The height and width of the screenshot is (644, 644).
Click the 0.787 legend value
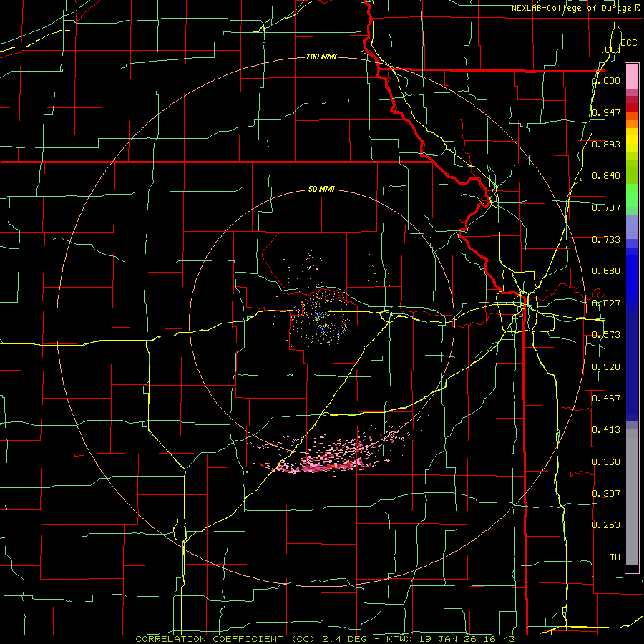tap(606, 208)
